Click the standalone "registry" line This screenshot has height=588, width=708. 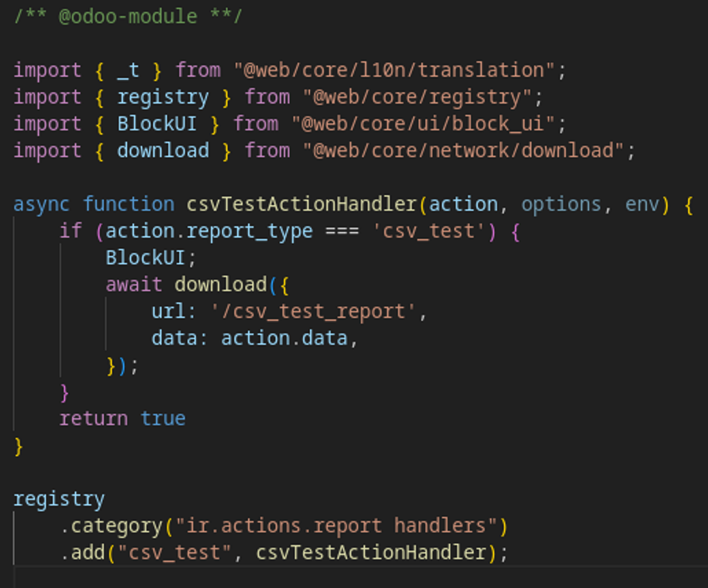[59, 499]
